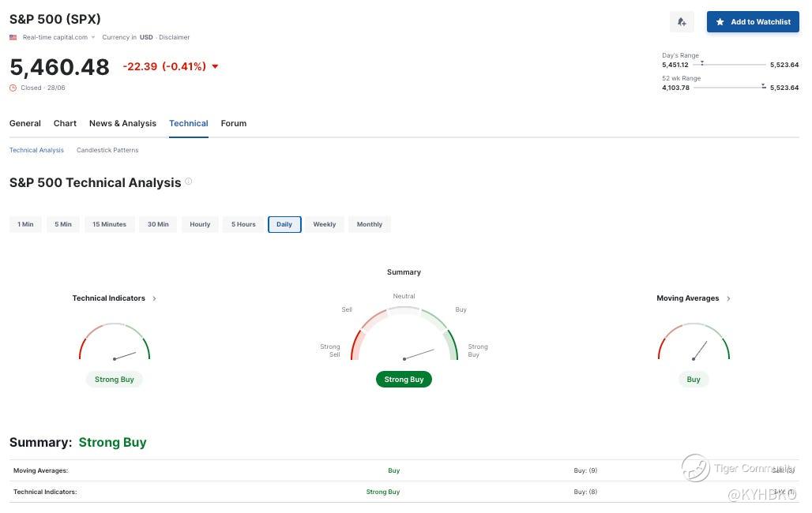This screenshot has width=812, height=513.
Task: Select the 1 Min timeframe
Action: [25, 224]
